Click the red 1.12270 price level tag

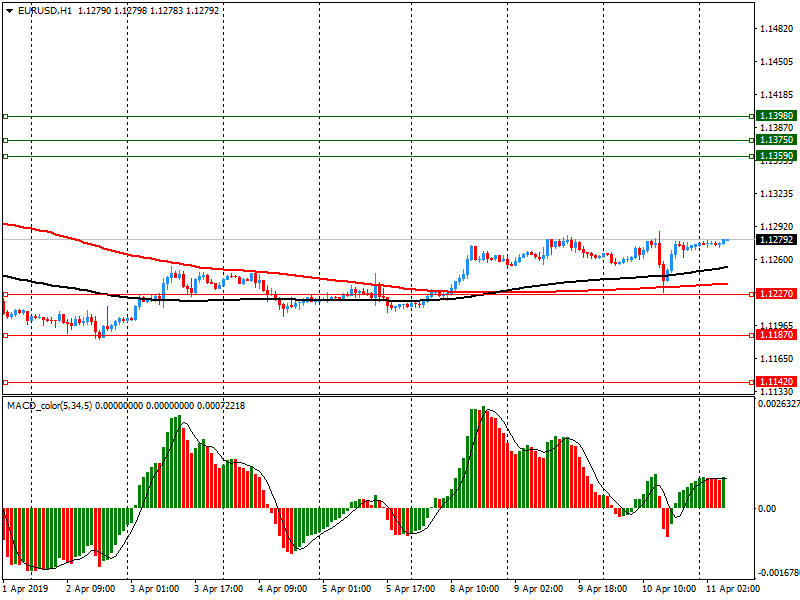point(776,294)
